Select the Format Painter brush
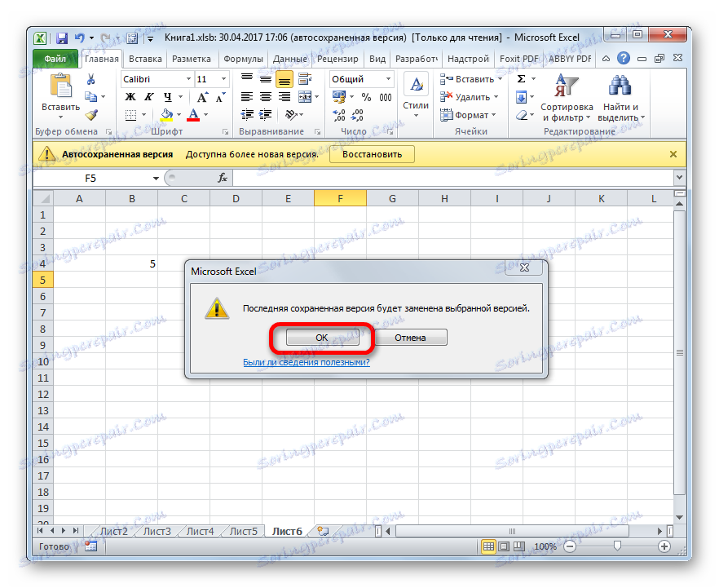Image resolution: width=719 pixels, height=588 pixels. tap(91, 115)
